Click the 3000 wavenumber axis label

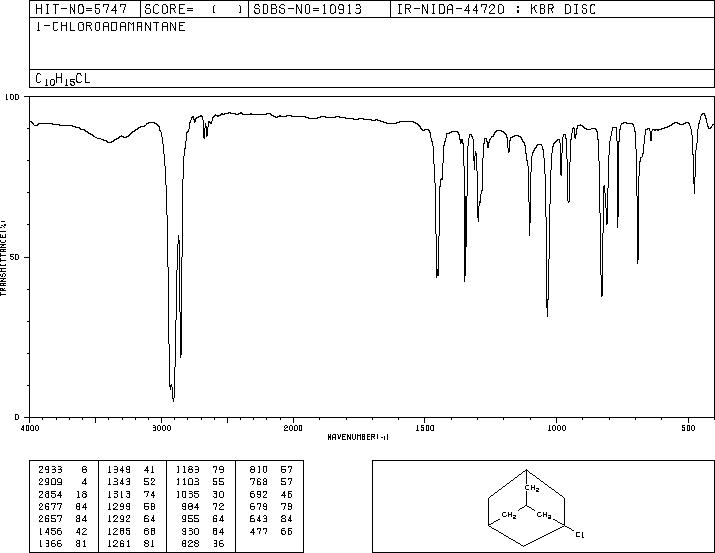pos(161,428)
